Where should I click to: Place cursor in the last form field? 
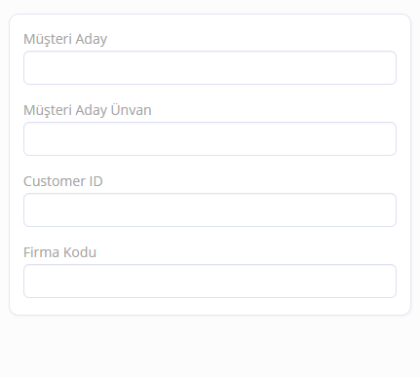pyautogui.click(x=210, y=281)
